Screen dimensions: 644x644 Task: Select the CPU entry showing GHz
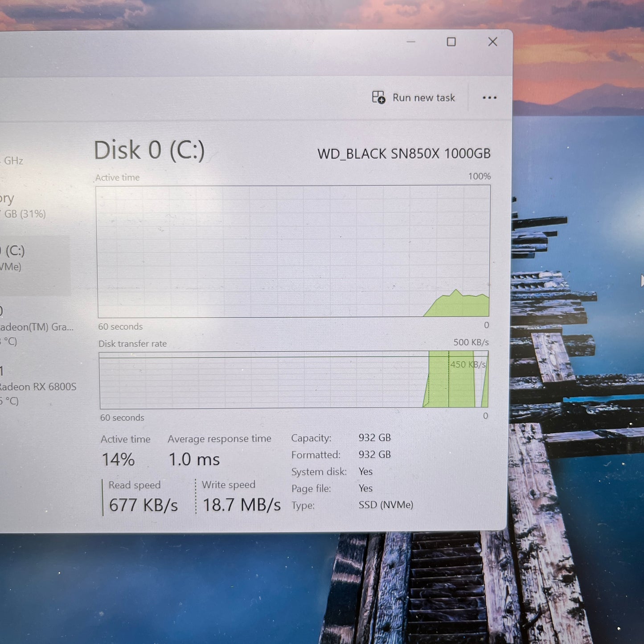pos(12,161)
